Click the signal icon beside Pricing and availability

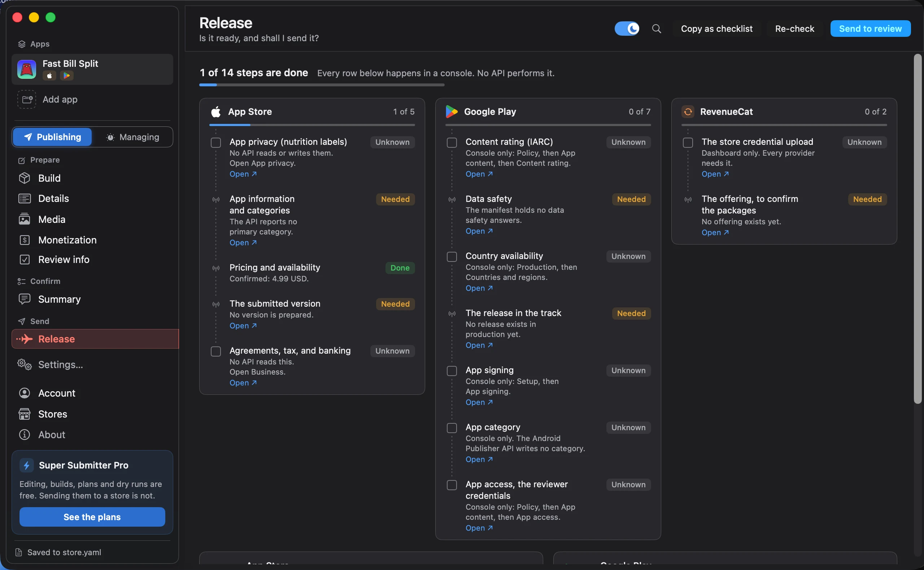point(216,268)
